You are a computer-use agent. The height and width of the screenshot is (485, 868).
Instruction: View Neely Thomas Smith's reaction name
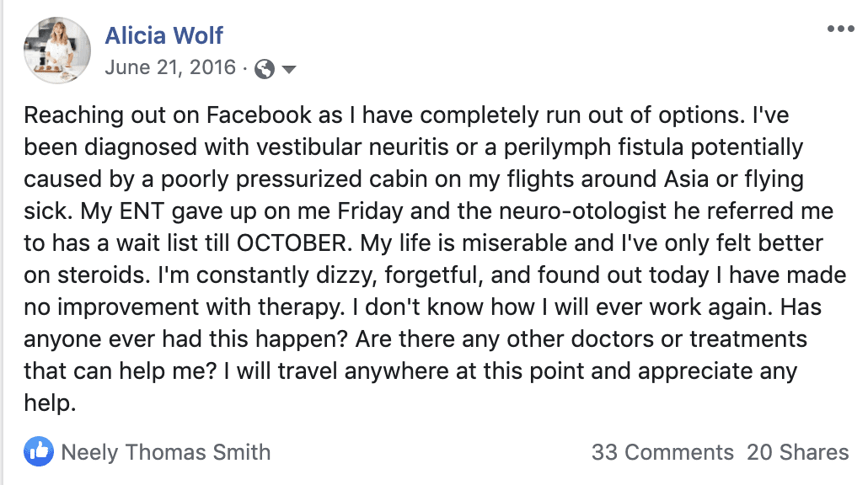point(165,452)
